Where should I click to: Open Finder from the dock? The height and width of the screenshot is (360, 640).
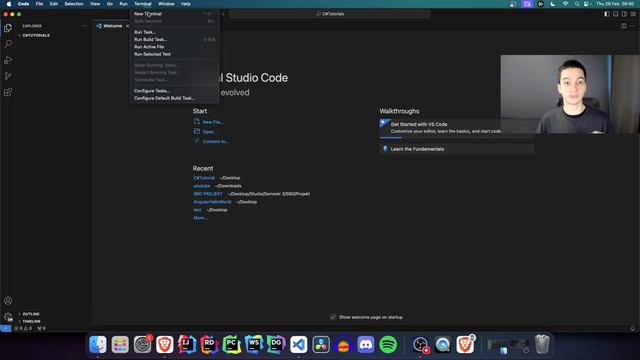[98, 345]
